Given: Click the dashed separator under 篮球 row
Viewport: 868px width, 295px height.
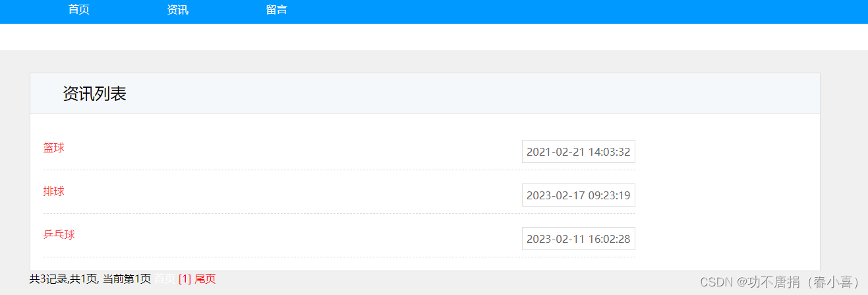Looking at the screenshot, I should [x=339, y=170].
